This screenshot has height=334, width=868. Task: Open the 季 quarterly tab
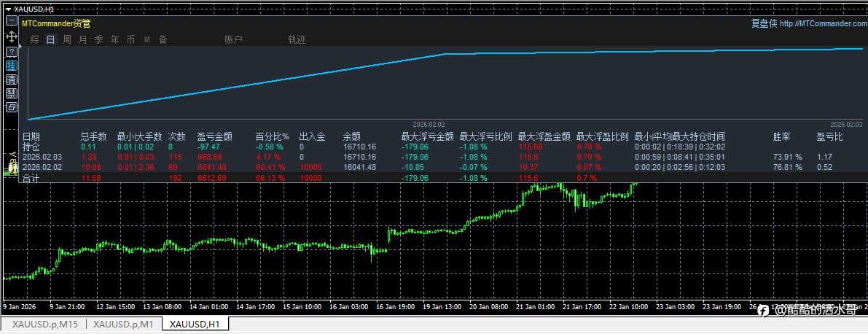(x=99, y=39)
